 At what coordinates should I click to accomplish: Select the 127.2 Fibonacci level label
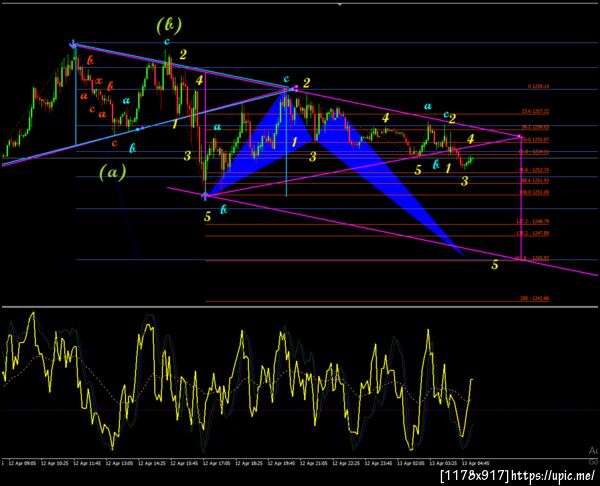533,222
